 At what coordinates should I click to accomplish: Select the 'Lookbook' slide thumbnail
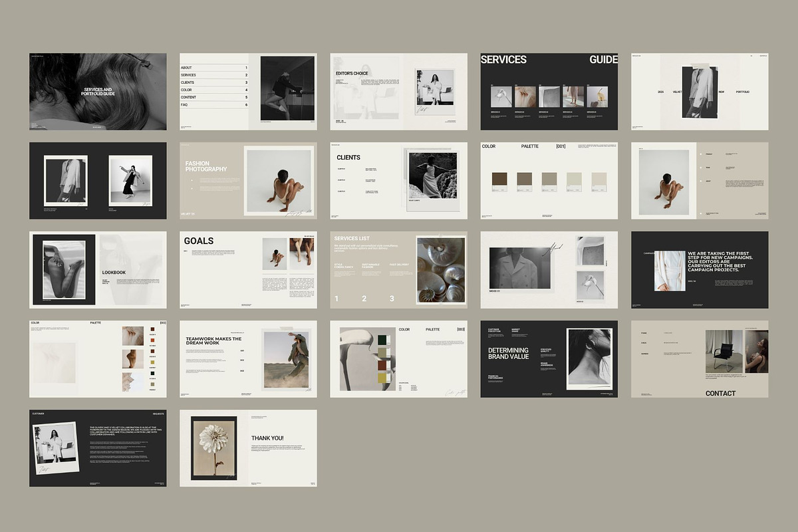point(98,270)
